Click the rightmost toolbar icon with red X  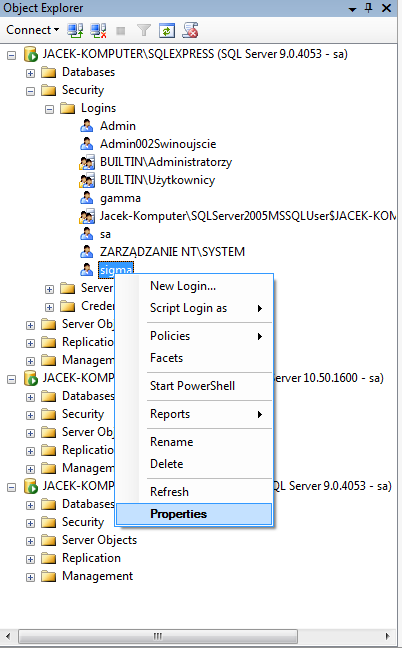(190, 30)
